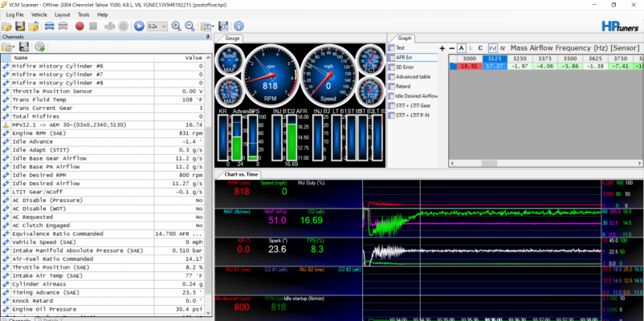Save channels config with the floppy icon

(x=24, y=47)
